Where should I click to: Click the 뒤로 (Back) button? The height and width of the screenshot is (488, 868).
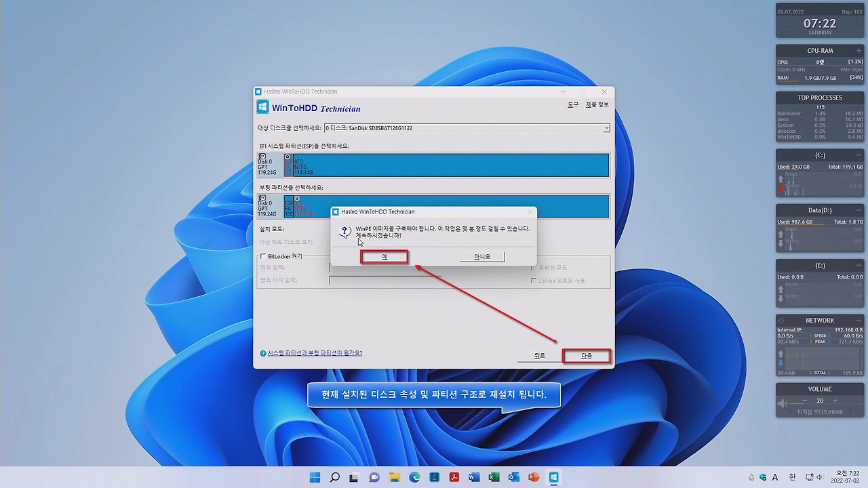(539, 356)
